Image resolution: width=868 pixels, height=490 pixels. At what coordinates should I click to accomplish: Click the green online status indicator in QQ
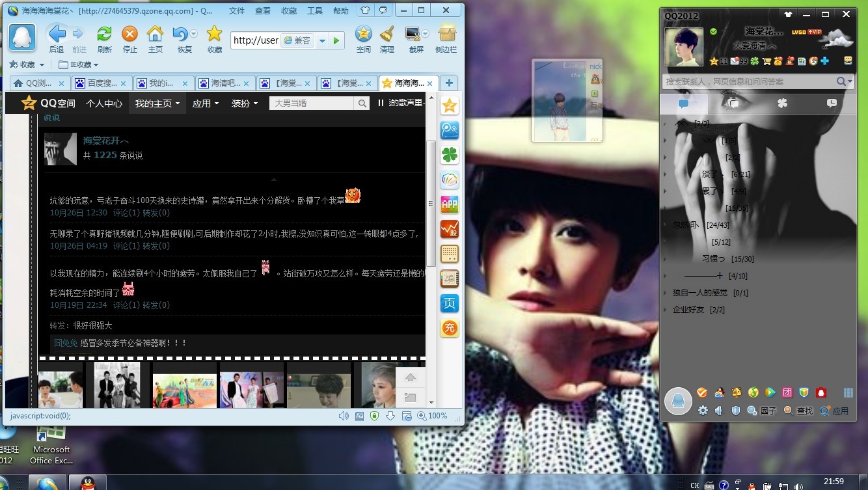pyautogui.click(x=714, y=31)
